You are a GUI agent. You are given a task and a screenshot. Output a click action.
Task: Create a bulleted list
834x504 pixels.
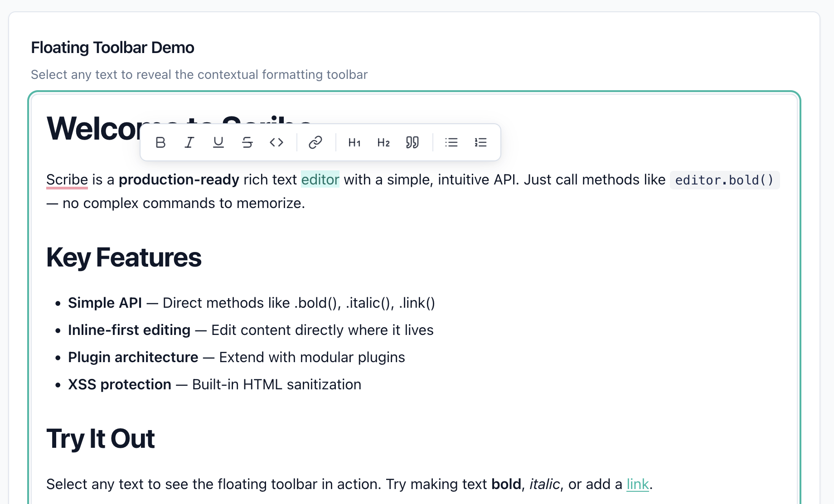[x=451, y=142]
